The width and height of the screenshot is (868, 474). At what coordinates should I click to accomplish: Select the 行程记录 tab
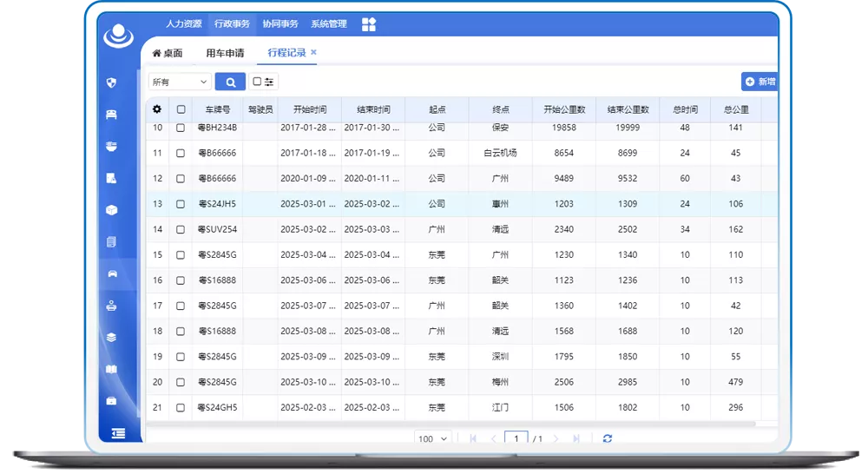[x=286, y=53]
